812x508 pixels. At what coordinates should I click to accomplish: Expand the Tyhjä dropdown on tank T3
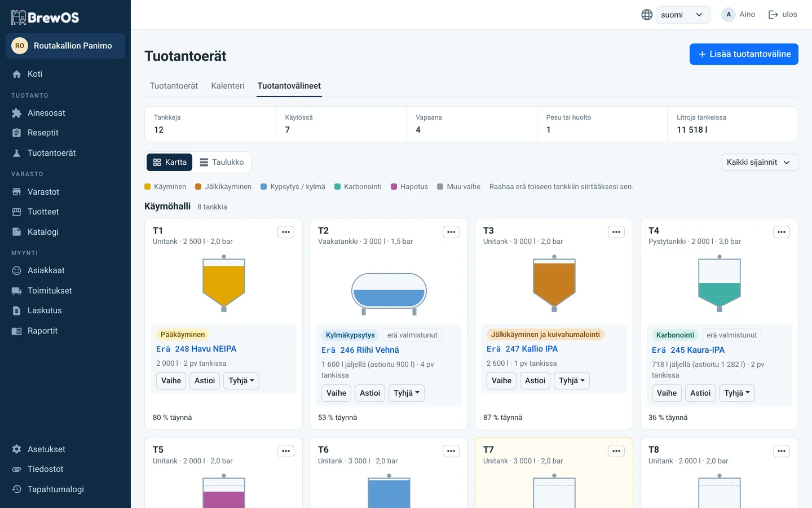pyautogui.click(x=572, y=380)
